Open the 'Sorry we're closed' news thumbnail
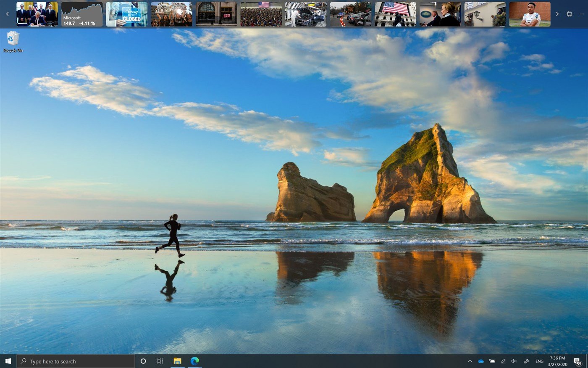The image size is (588, 368). coord(127,14)
